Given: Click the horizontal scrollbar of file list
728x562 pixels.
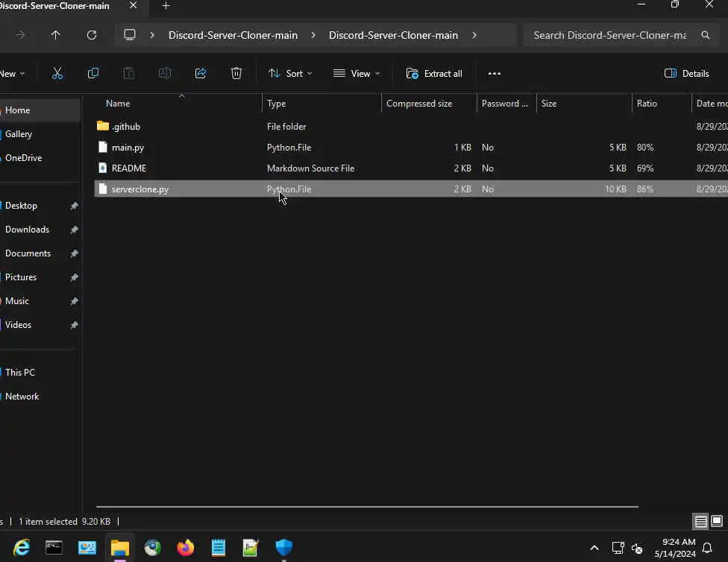Looking at the screenshot, I should click(x=367, y=506).
